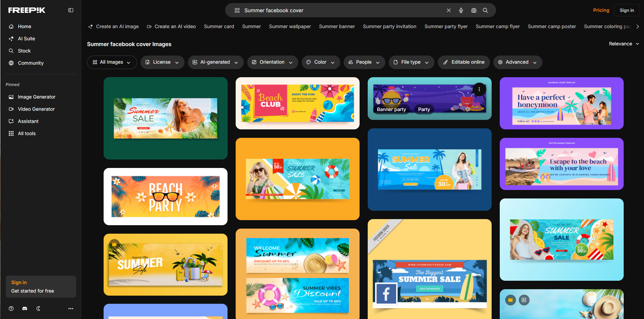Start voice search with the microphone icon
The image size is (644, 319).
[x=461, y=10]
